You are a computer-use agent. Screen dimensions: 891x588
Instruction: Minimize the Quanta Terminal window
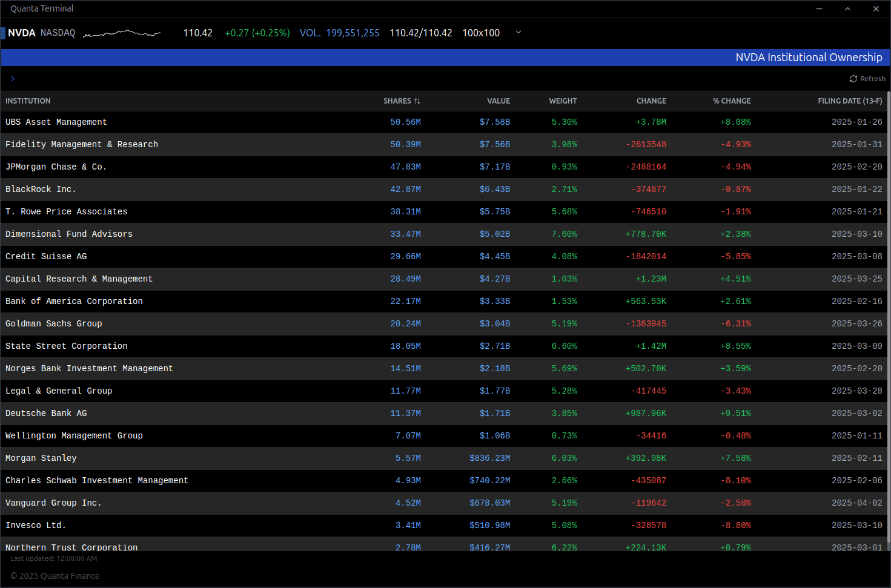pos(820,8)
